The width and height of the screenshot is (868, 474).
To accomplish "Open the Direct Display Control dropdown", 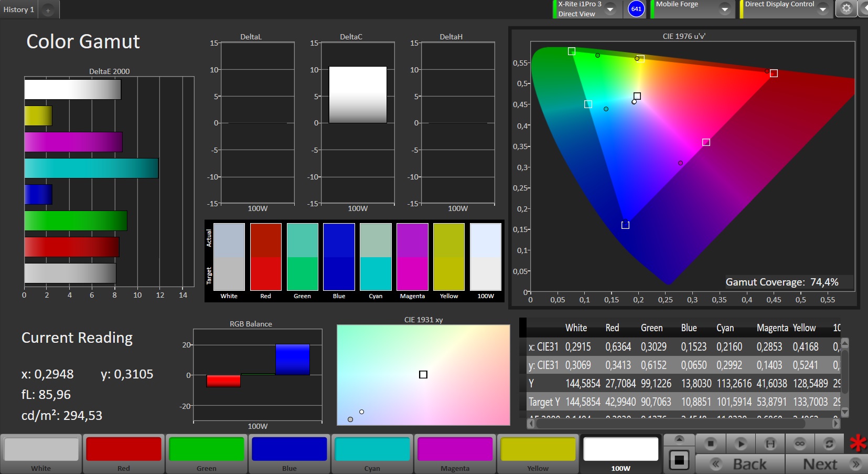I will pos(823,9).
